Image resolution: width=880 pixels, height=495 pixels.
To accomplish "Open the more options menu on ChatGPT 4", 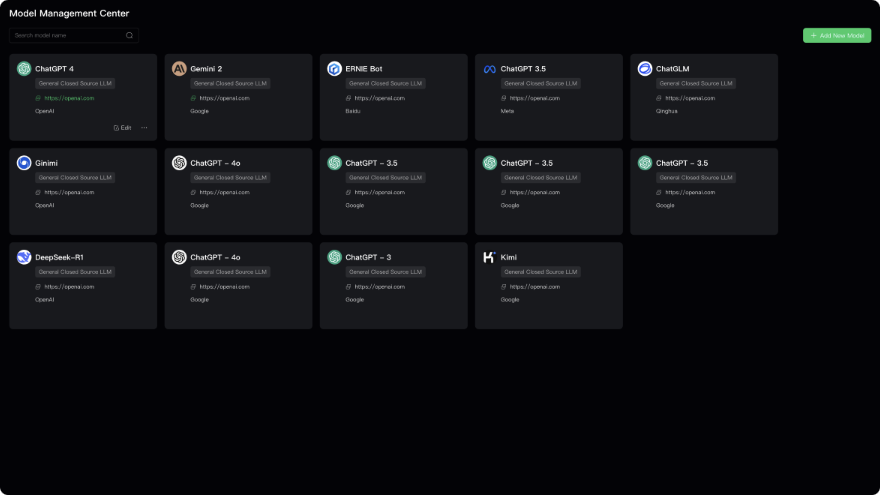I will tap(144, 128).
